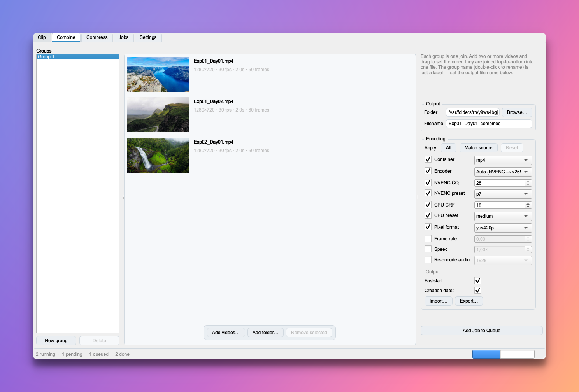Viewport: 579px width, 392px height.
Task: Disable the Creation date checkbox
Action: pos(478,290)
